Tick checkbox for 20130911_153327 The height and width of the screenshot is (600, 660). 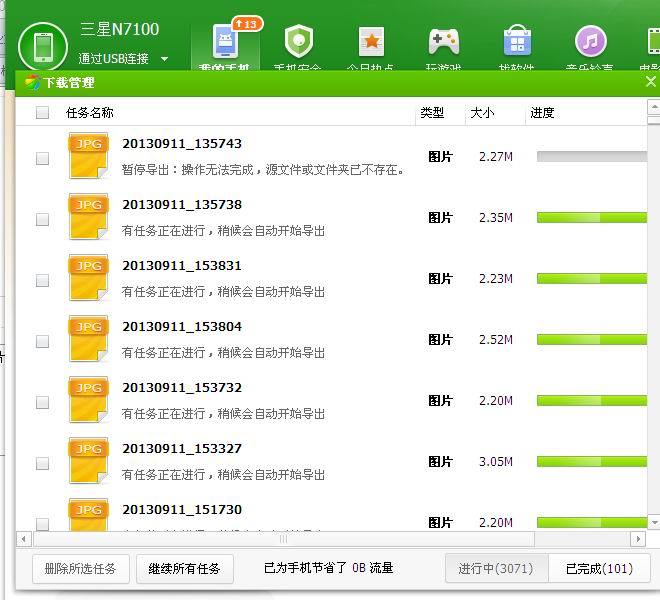pos(43,464)
